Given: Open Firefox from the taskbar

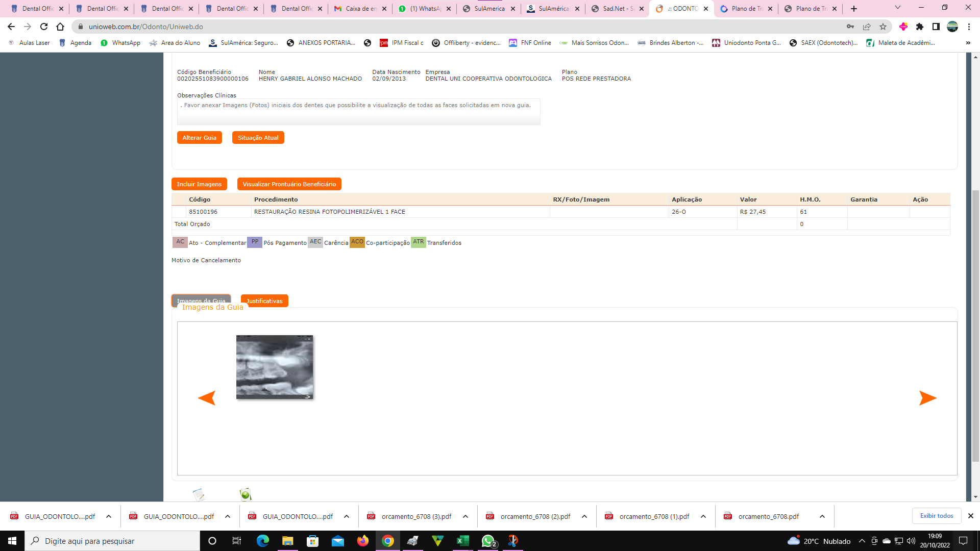Looking at the screenshot, I should 362,541.
